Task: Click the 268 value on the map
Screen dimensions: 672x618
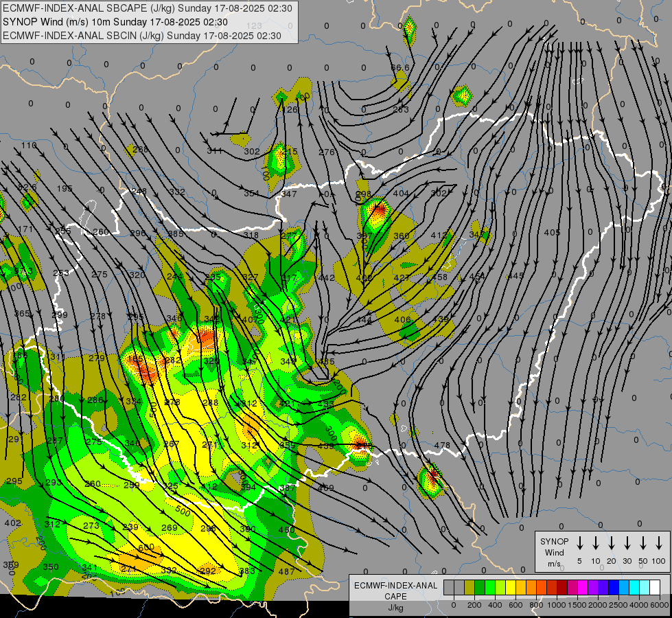Action: click(x=140, y=149)
